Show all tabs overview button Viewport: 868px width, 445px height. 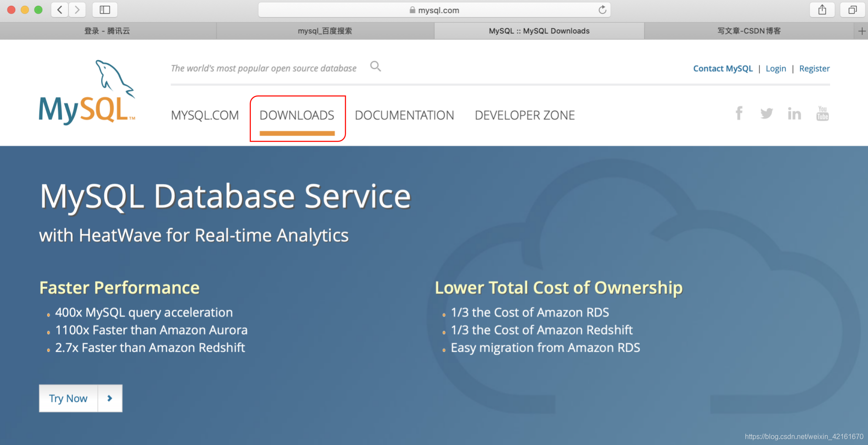(x=852, y=10)
